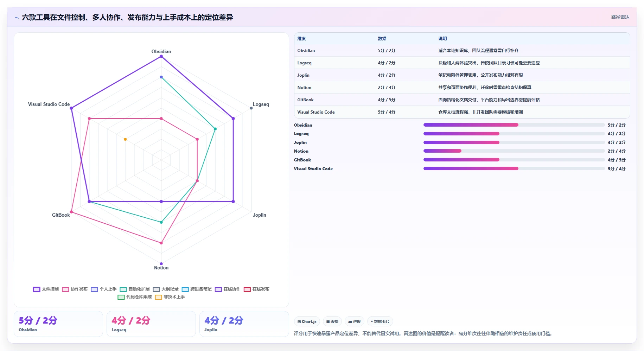The image size is (644, 351).
Task: Open the Obsidian 5分 / 2分 score card
Action: coord(58,324)
